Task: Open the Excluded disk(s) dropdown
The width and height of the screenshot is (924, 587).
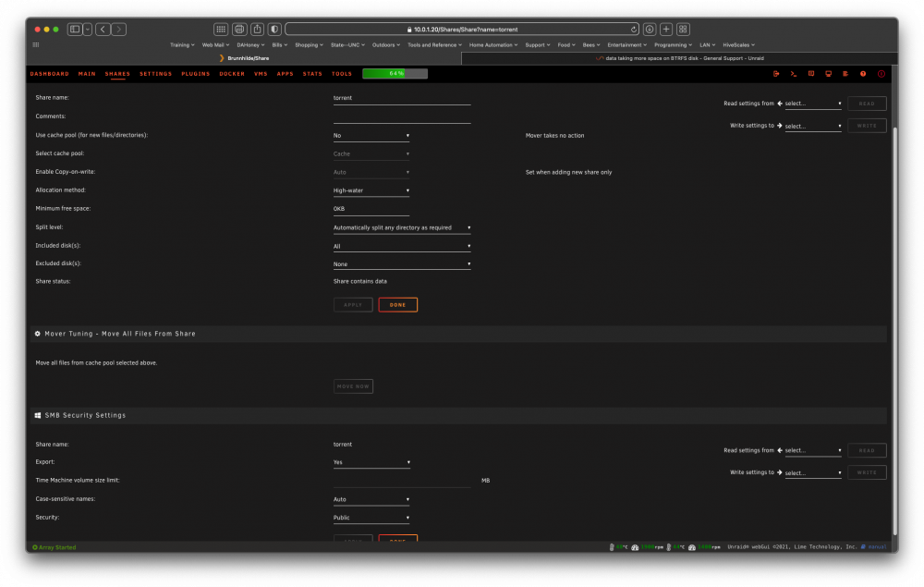Action: [x=402, y=264]
